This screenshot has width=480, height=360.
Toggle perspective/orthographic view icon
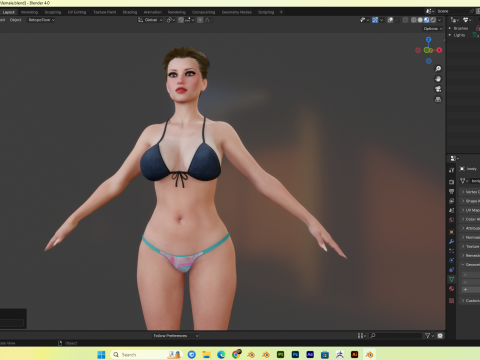[438, 99]
